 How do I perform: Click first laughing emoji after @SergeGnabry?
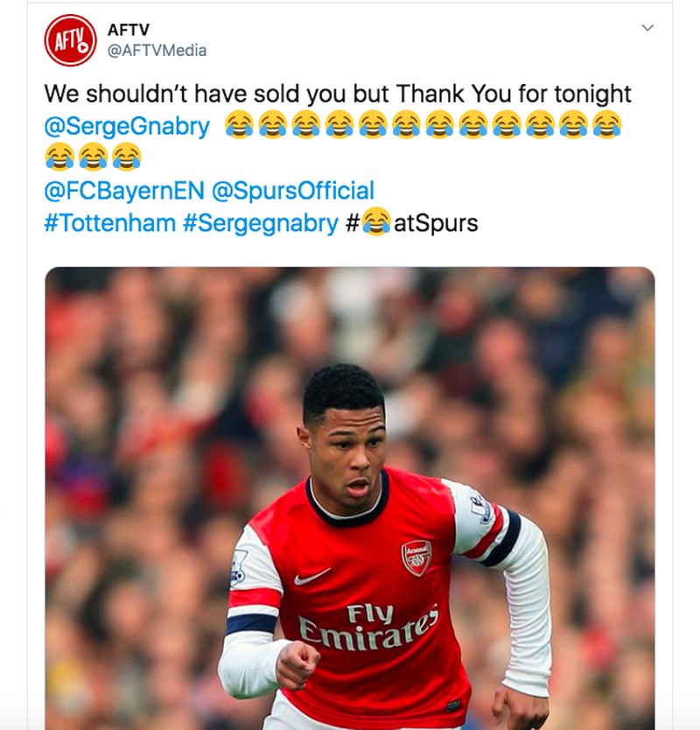[x=239, y=126]
